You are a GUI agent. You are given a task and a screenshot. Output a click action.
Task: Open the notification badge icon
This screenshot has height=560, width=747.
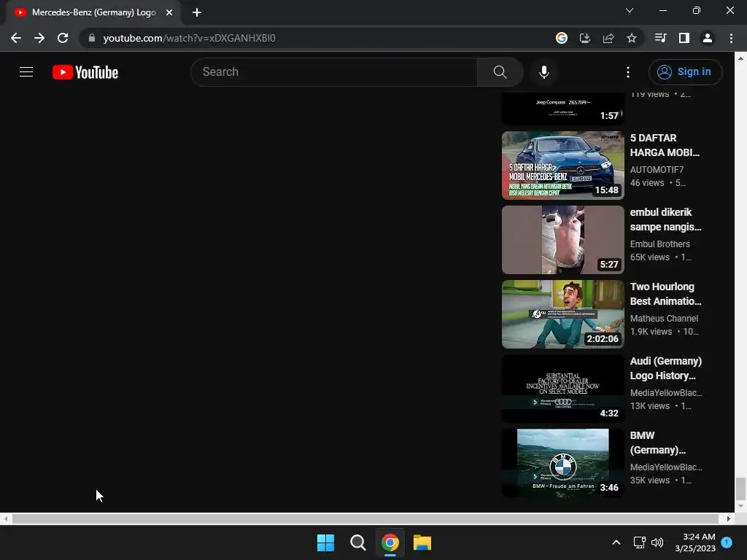pyautogui.click(x=727, y=542)
